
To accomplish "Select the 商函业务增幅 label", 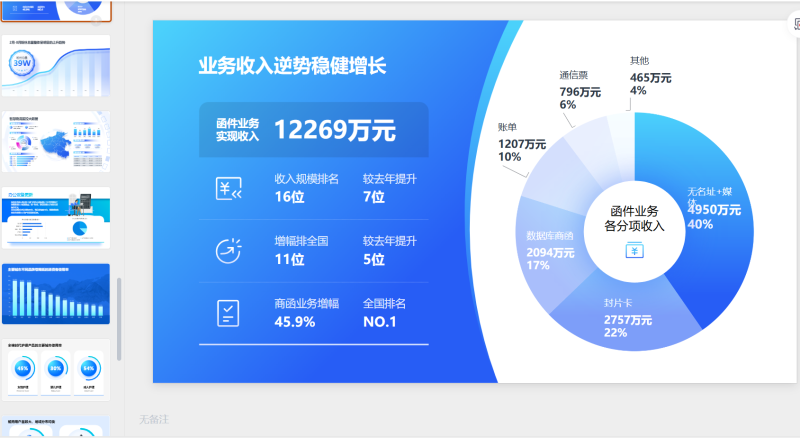I will pyautogui.click(x=306, y=304).
